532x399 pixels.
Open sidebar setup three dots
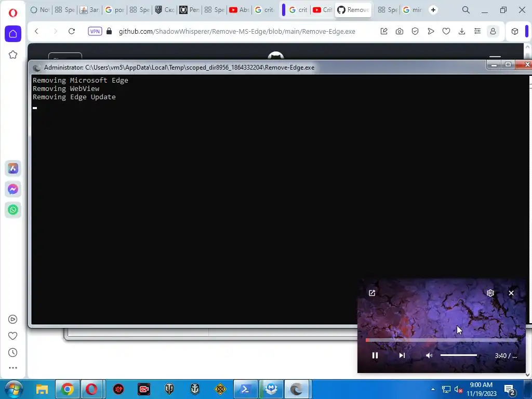(12, 368)
